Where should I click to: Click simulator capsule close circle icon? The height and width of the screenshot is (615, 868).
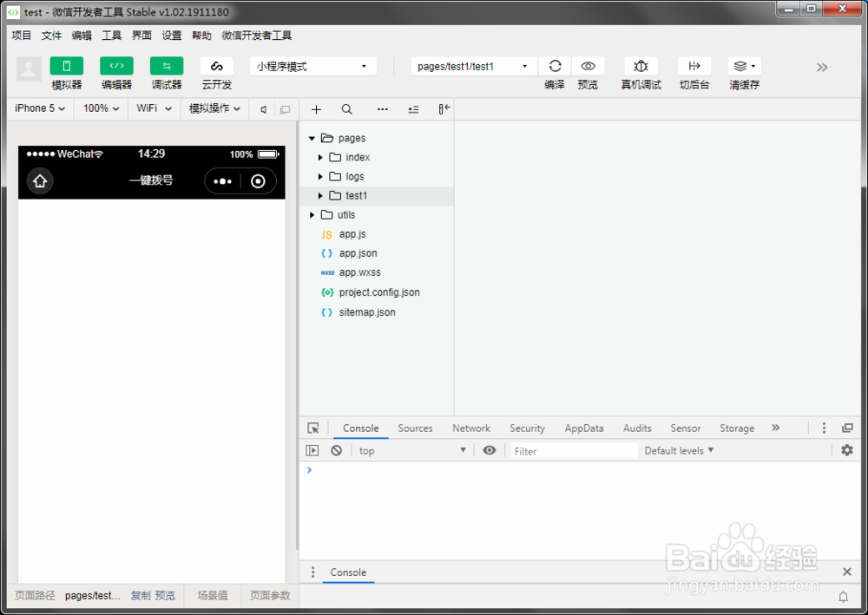pos(258,181)
